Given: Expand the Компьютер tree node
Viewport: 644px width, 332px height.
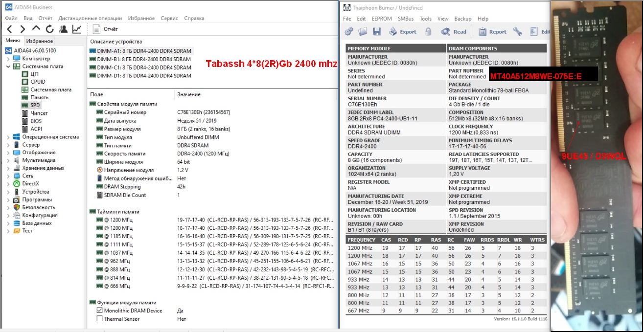Looking at the screenshot, I should click(x=8, y=59).
